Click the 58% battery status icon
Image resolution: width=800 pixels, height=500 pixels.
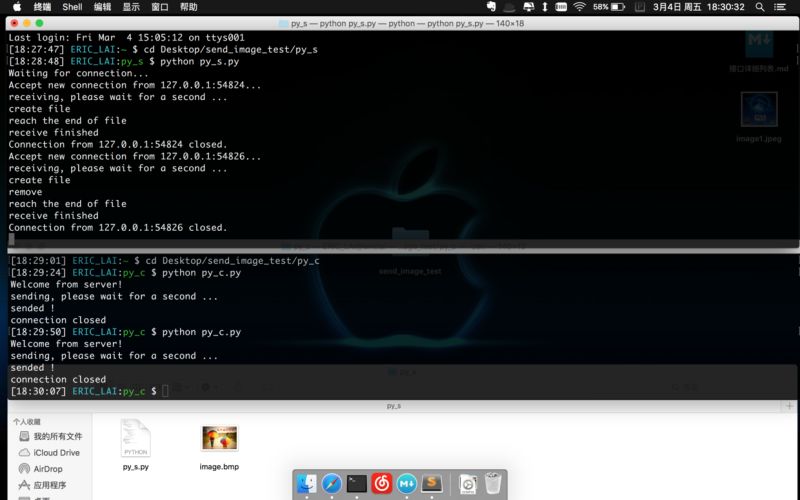(x=609, y=7)
